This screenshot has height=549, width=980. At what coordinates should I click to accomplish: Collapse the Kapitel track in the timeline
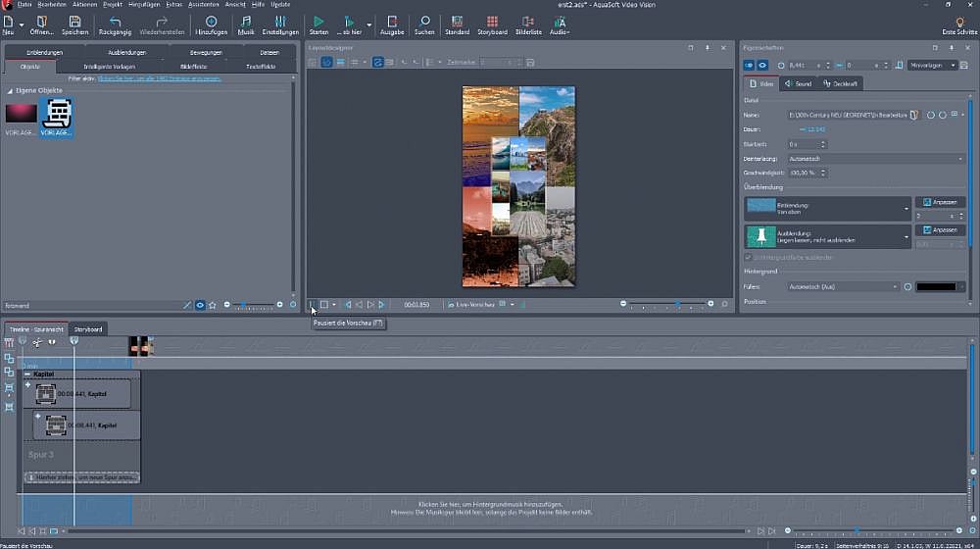27,374
